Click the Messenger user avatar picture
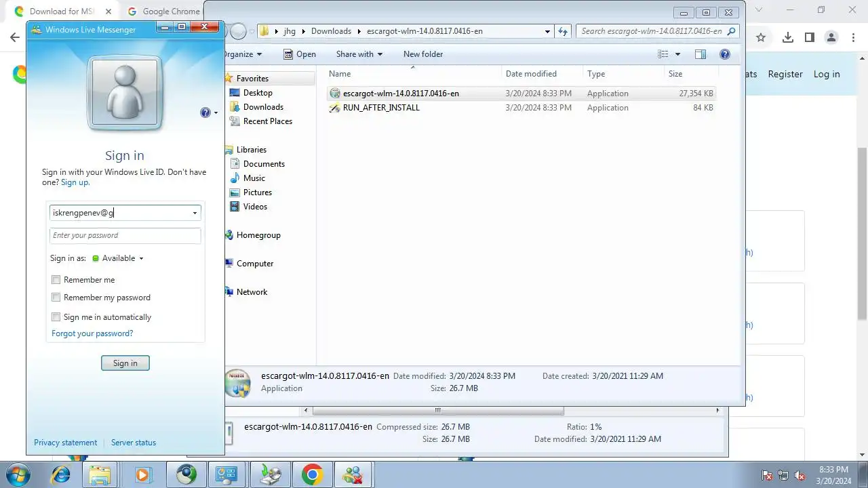The width and height of the screenshot is (868, 488). (125, 92)
